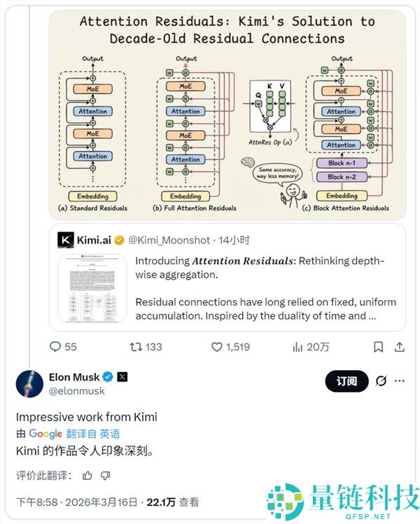Like the quoted post with heart icon
This screenshot has width=420, height=524.
[x=217, y=347]
